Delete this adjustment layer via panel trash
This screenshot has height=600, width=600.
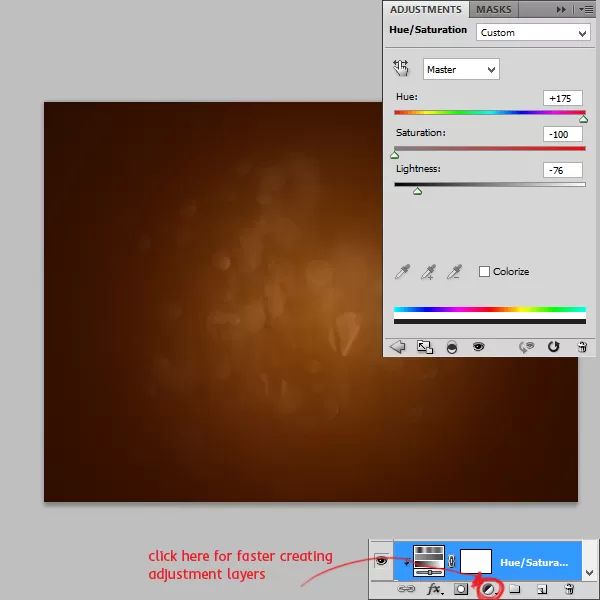(x=582, y=347)
